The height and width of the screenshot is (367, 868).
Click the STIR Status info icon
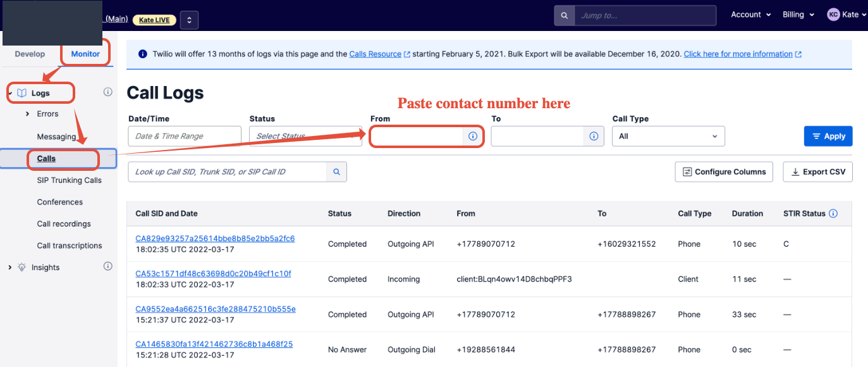pos(833,214)
